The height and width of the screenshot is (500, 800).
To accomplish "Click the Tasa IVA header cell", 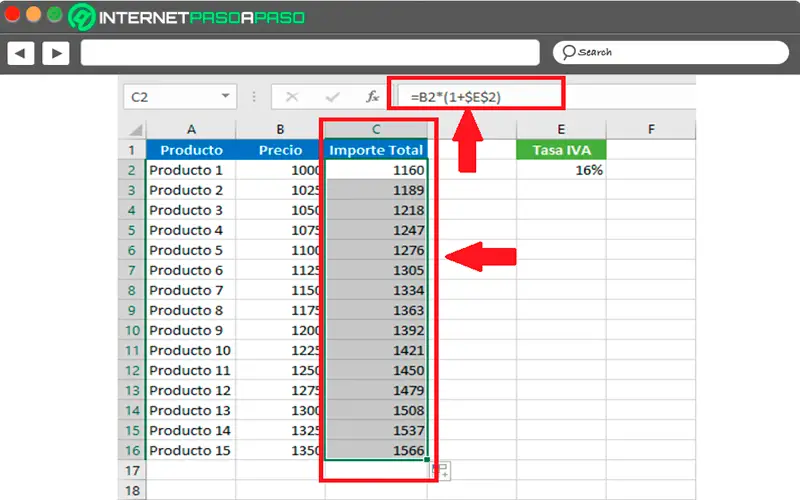I will (561, 150).
